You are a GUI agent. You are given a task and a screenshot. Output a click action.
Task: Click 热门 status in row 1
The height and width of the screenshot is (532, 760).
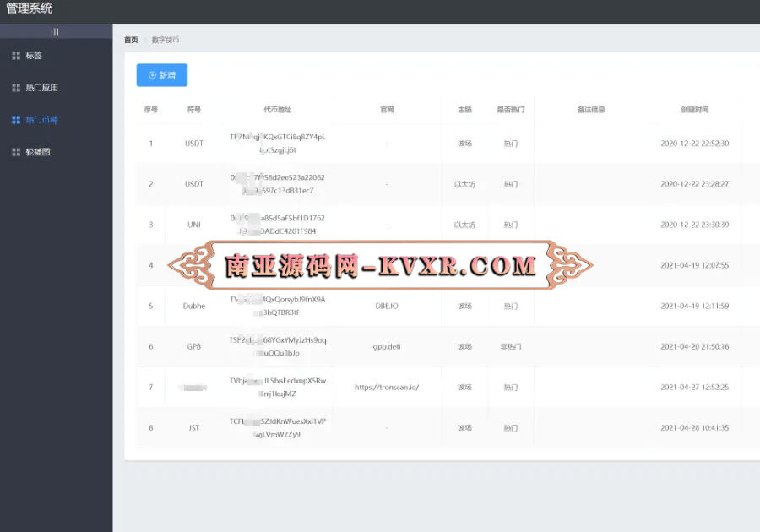[x=510, y=144]
